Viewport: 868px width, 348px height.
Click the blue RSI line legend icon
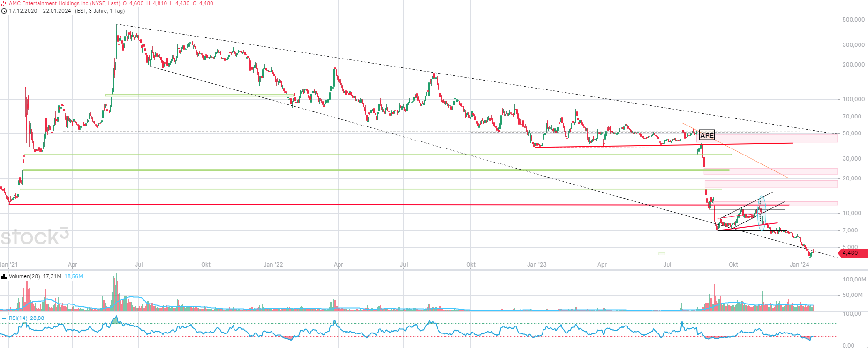coord(4,318)
